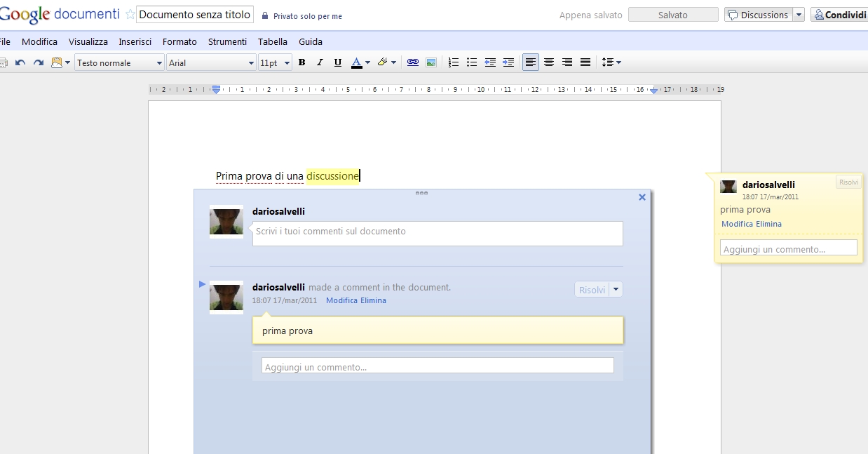
Task: Expand the 11pt font size dropdown
Action: (275, 62)
